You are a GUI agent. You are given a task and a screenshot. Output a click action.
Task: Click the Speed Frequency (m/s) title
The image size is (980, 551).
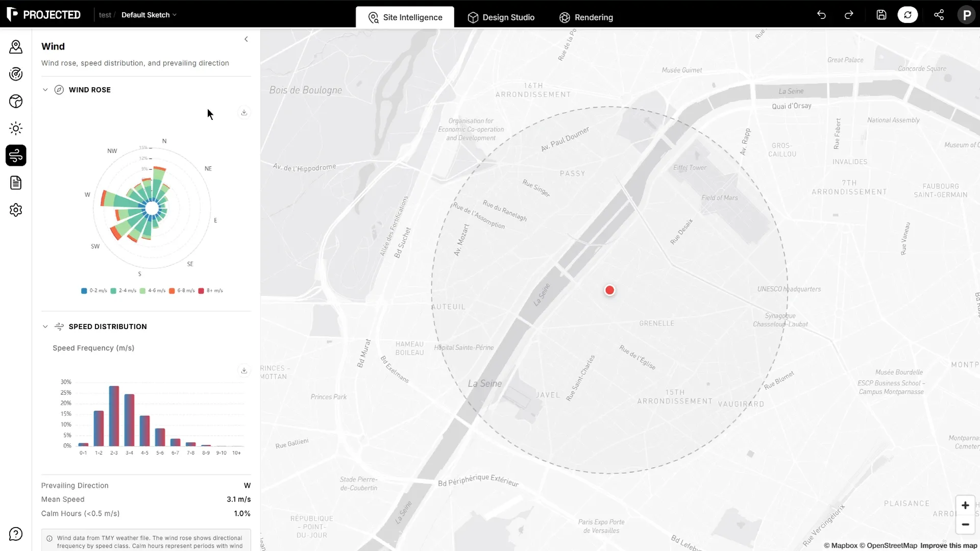93,348
